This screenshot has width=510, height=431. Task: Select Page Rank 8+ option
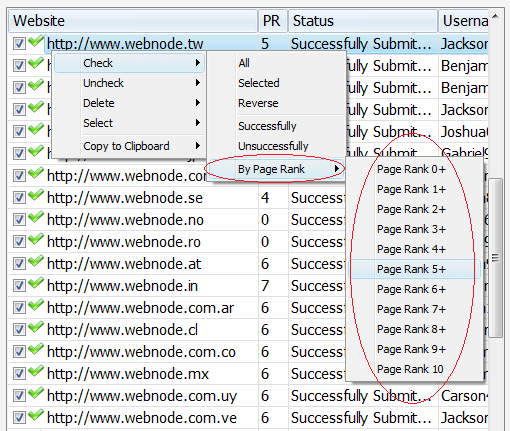[414, 329]
